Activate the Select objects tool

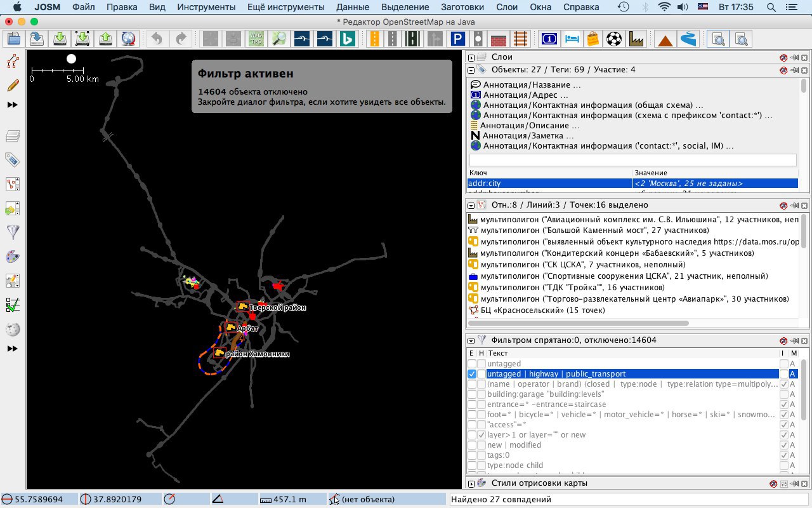[x=13, y=62]
